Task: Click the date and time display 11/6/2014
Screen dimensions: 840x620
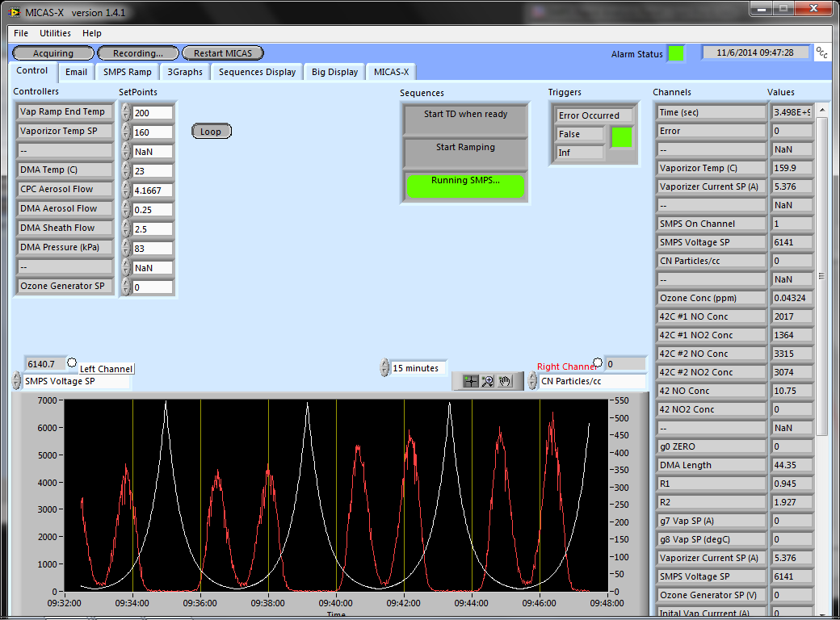Action: [x=755, y=52]
